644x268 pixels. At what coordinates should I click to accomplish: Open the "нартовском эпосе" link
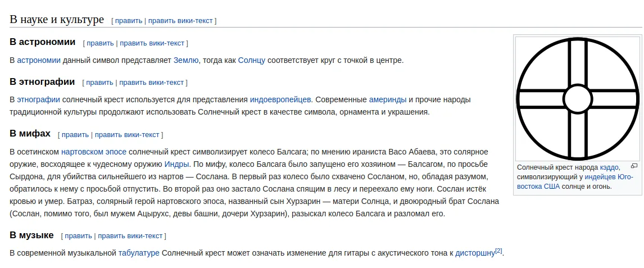(x=94, y=152)
